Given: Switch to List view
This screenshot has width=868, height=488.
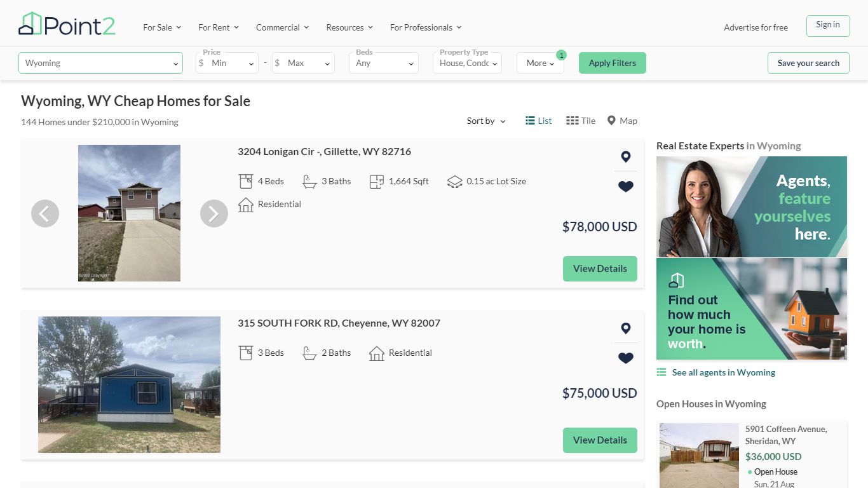Looking at the screenshot, I should [539, 121].
